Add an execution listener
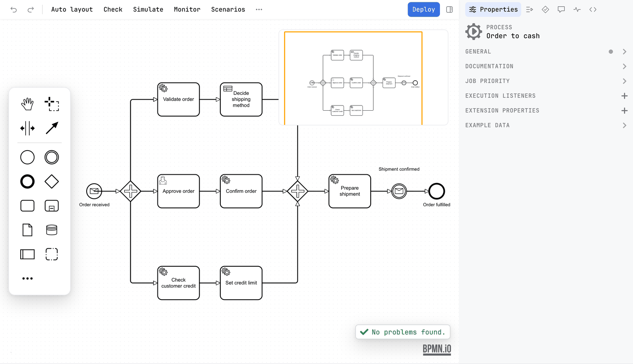Screen dimensions: 633x364 624,96
